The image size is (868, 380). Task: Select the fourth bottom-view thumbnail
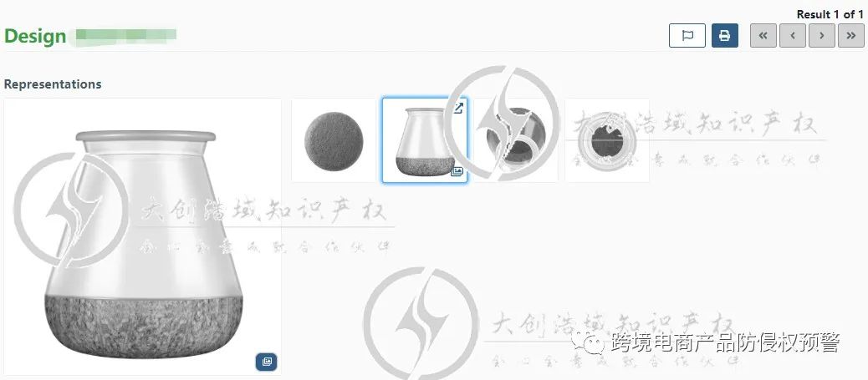607,140
